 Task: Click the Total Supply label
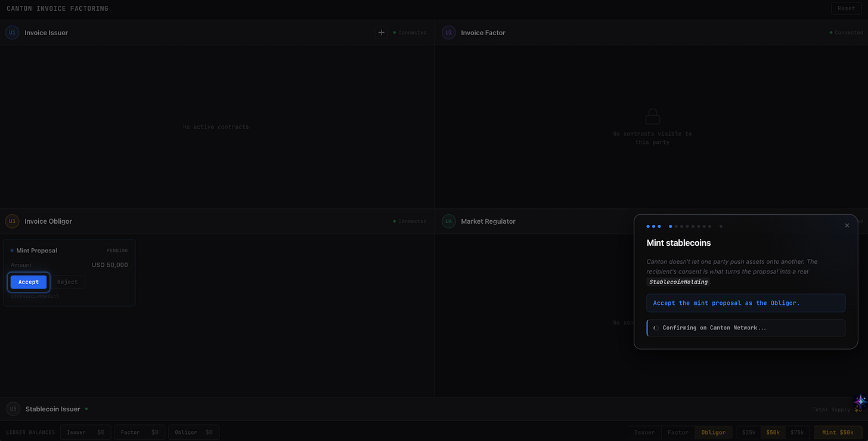point(831,410)
